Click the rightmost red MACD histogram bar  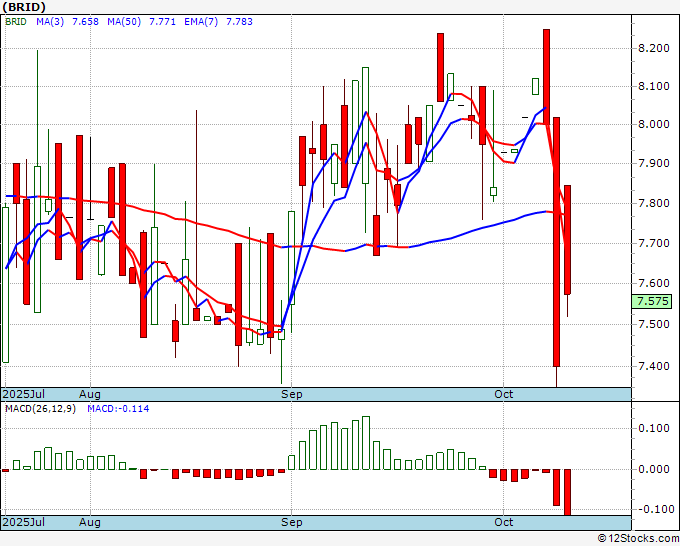[567, 492]
